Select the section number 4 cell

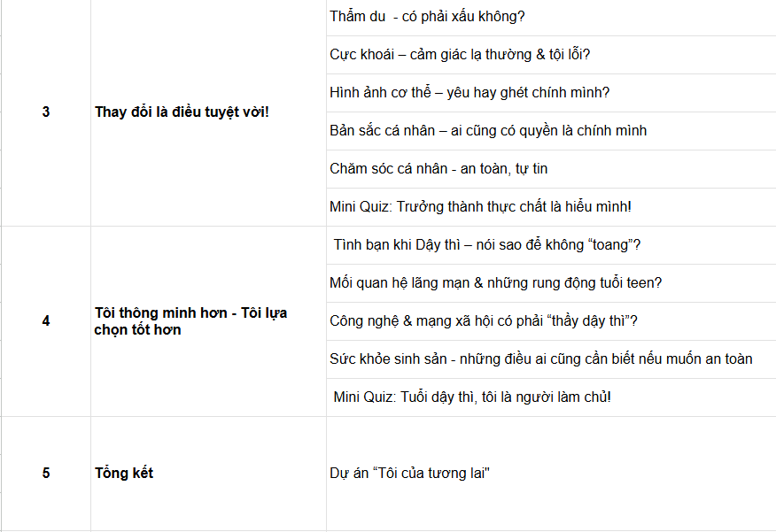pyautogui.click(x=46, y=321)
